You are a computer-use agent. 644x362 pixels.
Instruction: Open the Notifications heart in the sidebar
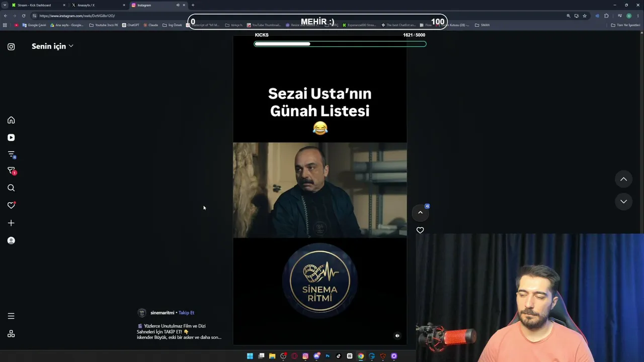[11, 205]
